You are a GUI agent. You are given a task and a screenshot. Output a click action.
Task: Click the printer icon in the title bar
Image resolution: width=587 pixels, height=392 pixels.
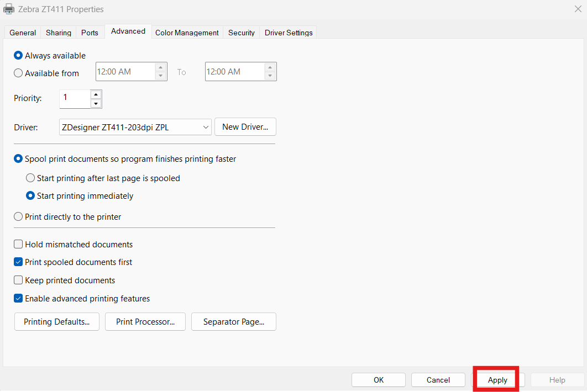[x=9, y=9]
